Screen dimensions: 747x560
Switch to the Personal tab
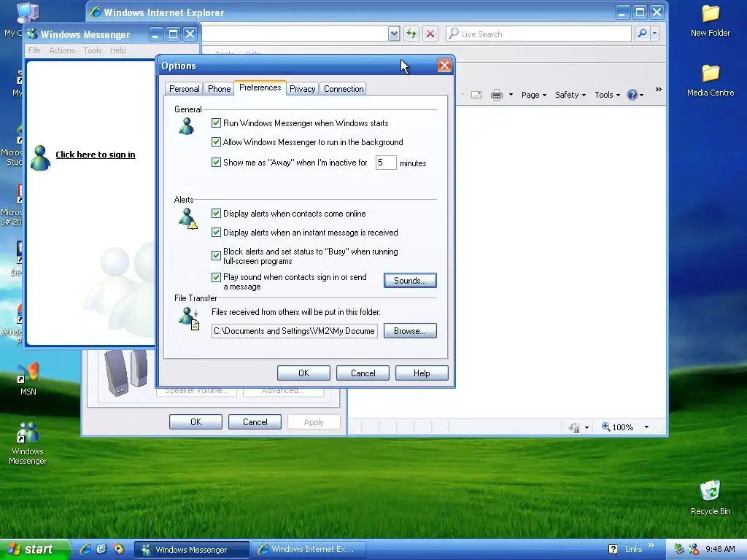point(184,88)
